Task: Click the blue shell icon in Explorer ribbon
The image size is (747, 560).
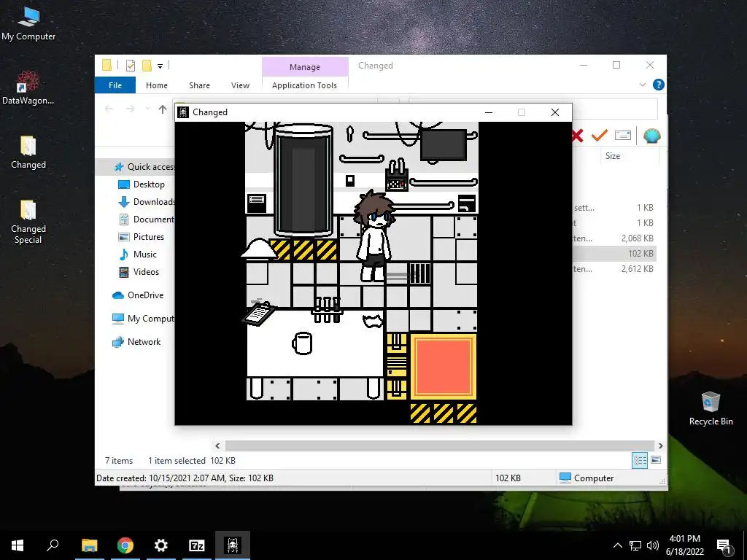Action: click(651, 136)
